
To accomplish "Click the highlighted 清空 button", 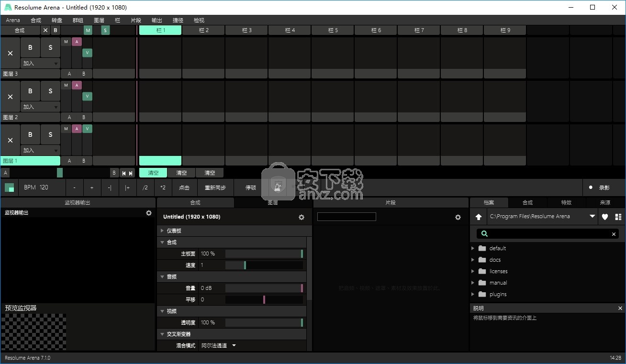I will [x=153, y=173].
